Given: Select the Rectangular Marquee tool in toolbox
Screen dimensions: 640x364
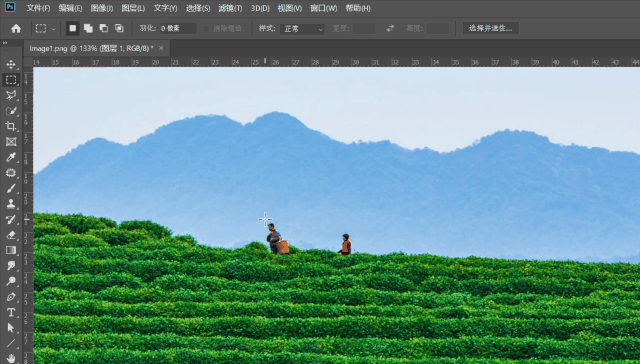Looking at the screenshot, I should (11, 80).
